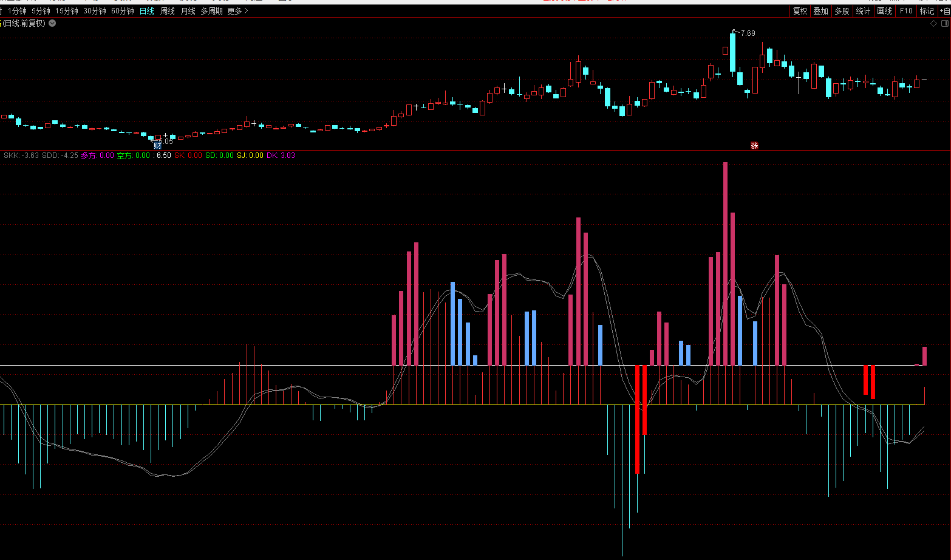The image size is (951, 560).
Task: Click the 7.69 high price label
Action: pyautogui.click(x=748, y=33)
